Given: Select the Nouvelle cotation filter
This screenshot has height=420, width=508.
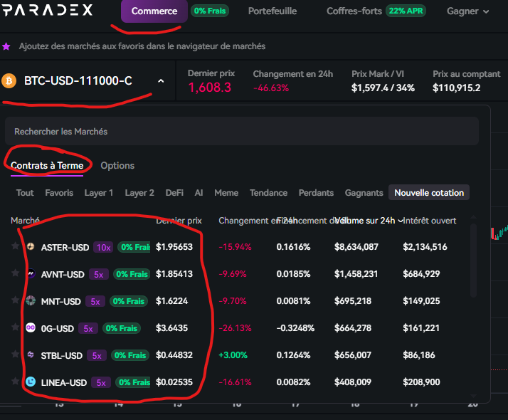Looking at the screenshot, I should (x=429, y=192).
